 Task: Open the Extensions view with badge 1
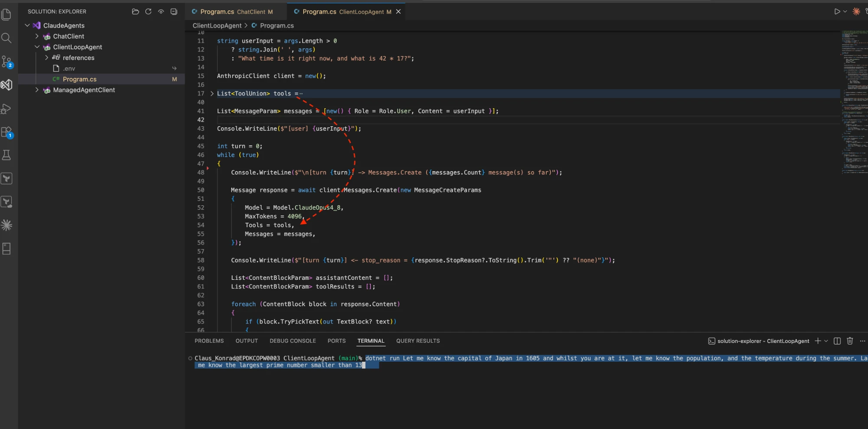tap(7, 132)
